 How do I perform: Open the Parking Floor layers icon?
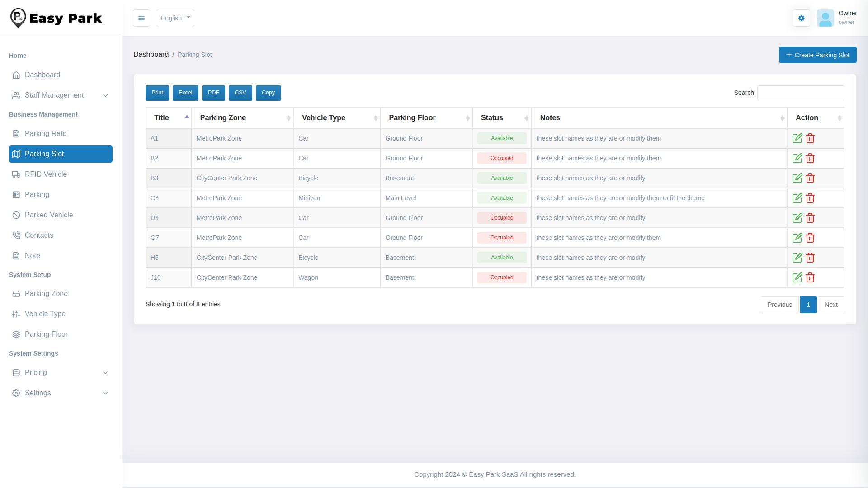(x=16, y=334)
